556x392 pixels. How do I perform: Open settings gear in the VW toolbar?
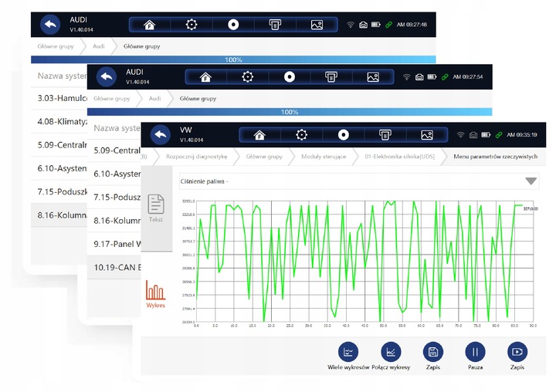[x=301, y=135]
